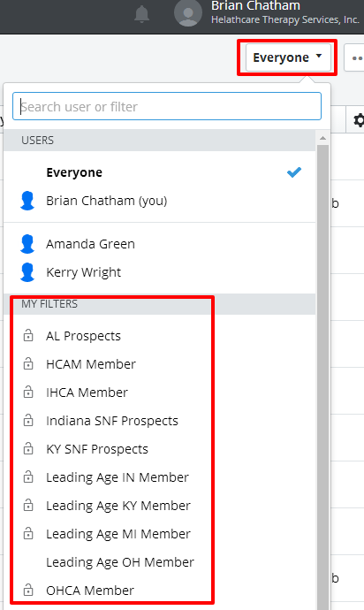This screenshot has height=610, width=364.
Task: Click the scroll up arrow of the list
Action: coord(322,138)
